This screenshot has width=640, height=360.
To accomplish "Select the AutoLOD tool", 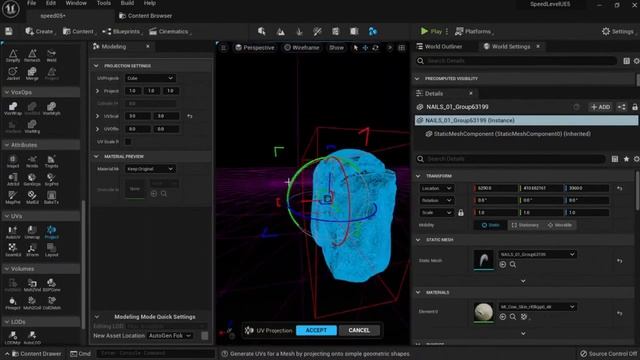I will pyautogui.click(x=32, y=338).
